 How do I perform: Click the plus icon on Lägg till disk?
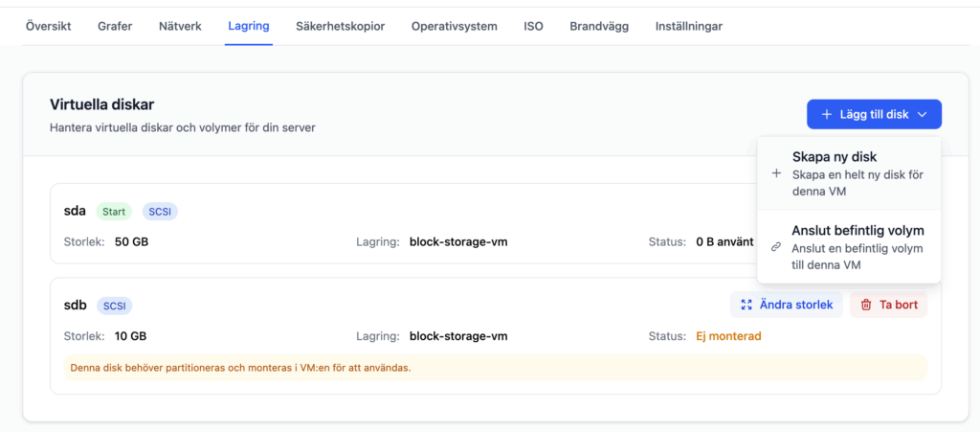click(x=827, y=115)
